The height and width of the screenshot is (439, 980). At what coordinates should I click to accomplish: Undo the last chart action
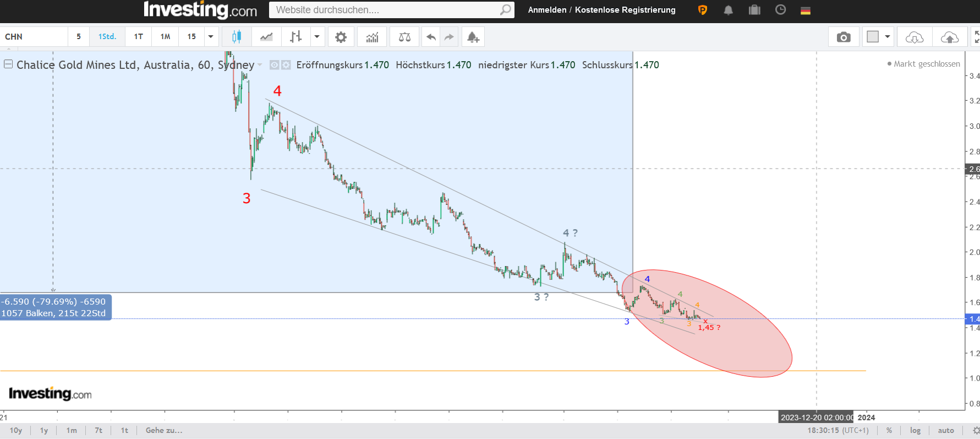coord(431,37)
